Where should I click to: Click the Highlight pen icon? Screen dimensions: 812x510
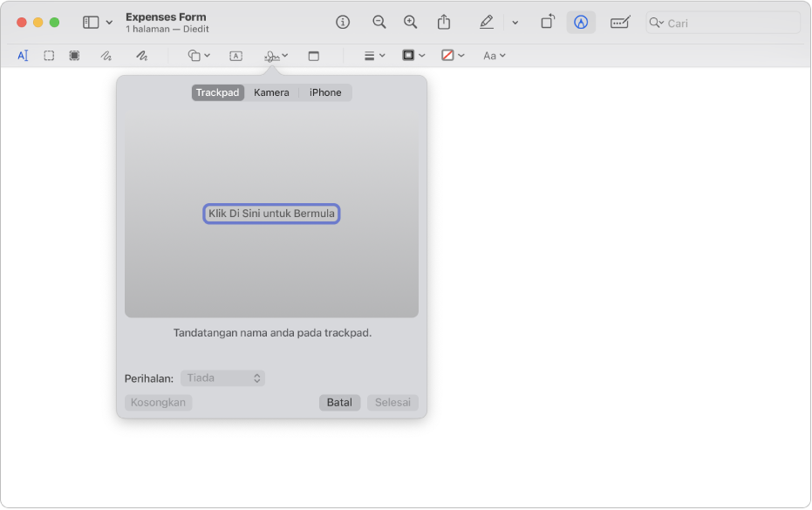point(487,23)
